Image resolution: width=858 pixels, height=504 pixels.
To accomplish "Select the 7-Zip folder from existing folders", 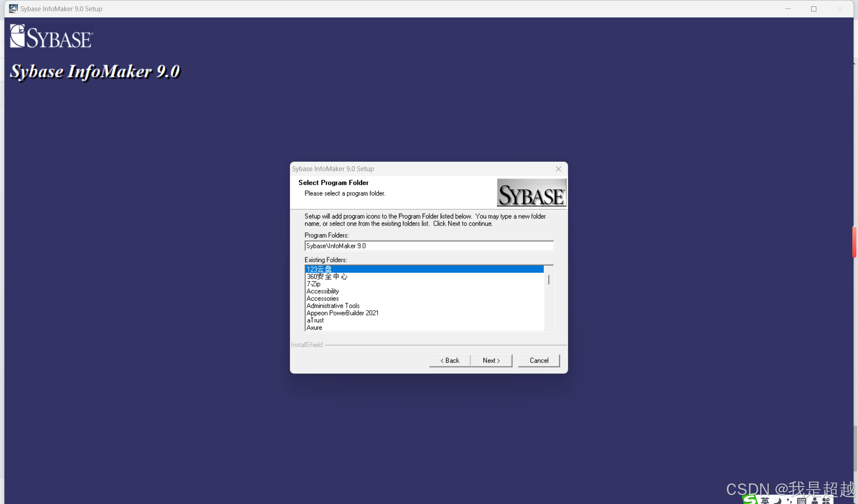I will pos(313,284).
